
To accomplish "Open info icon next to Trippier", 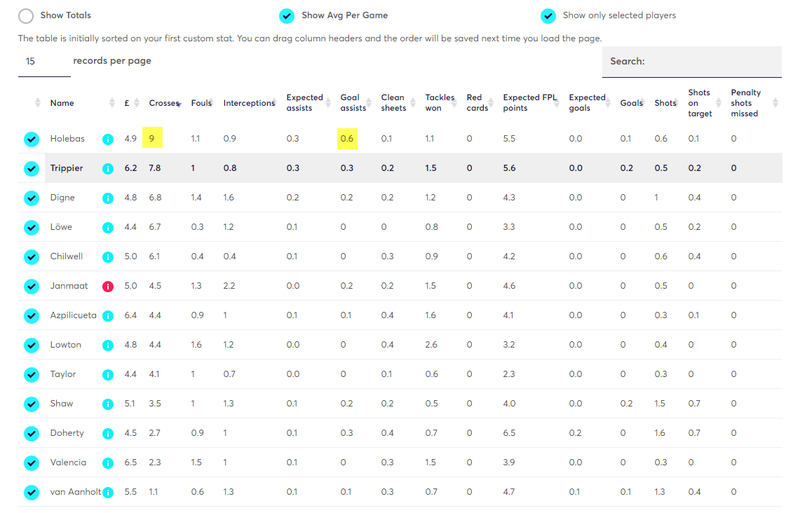I will [108, 169].
